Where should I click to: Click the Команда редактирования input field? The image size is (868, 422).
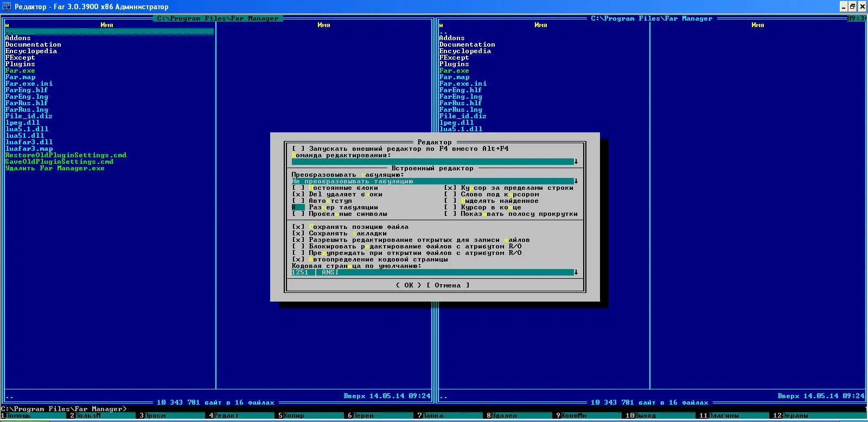pyautogui.click(x=433, y=162)
